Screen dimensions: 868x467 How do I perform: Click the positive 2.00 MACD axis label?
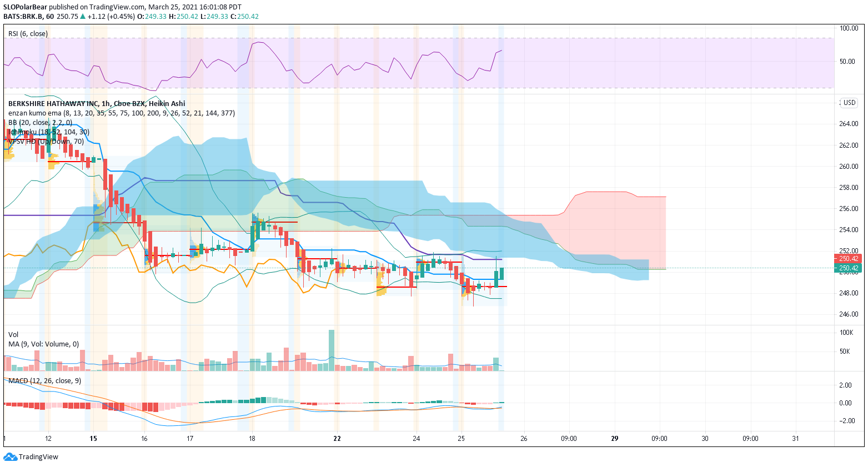[845, 385]
